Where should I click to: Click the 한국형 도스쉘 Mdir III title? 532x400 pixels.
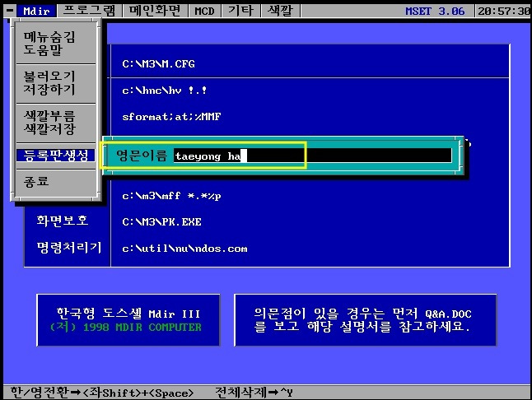tap(128, 314)
